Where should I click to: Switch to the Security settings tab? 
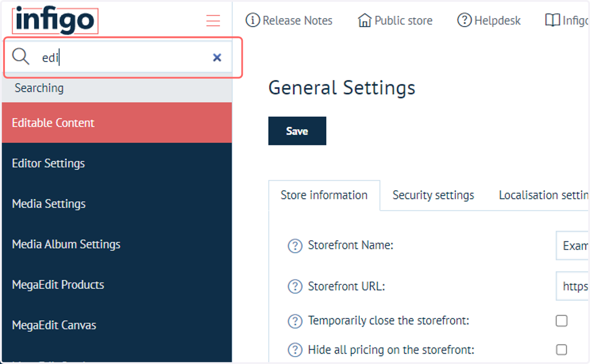(433, 196)
